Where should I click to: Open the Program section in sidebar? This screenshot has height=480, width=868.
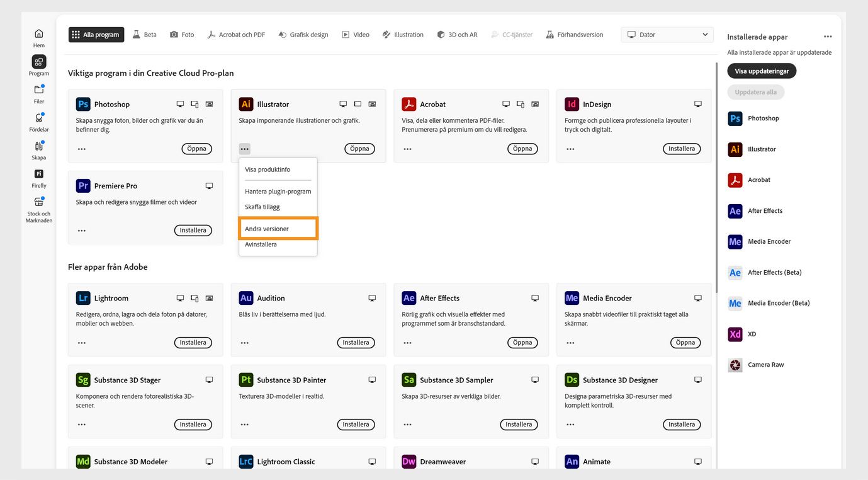tap(39, 66)
